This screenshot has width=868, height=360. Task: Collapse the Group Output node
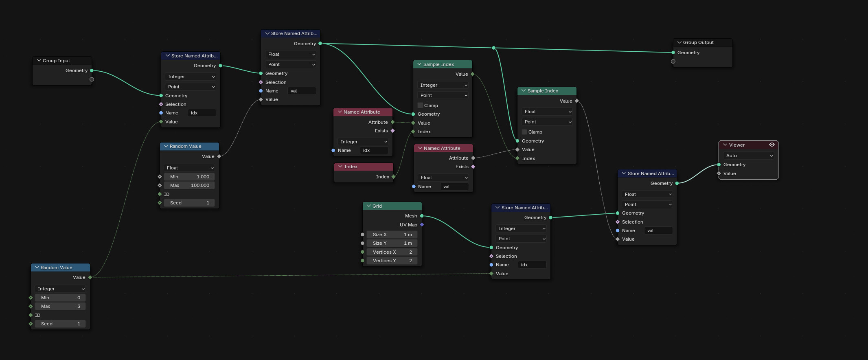[x=679, y=42]
